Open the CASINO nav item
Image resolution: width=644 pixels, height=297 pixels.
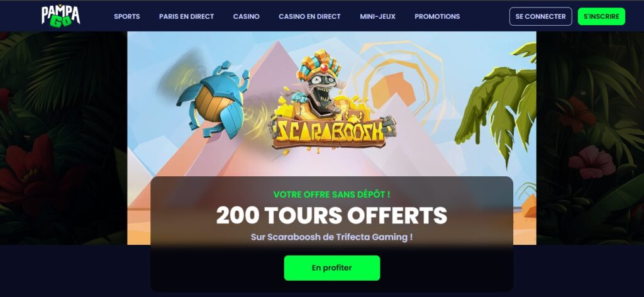[247, 16]
